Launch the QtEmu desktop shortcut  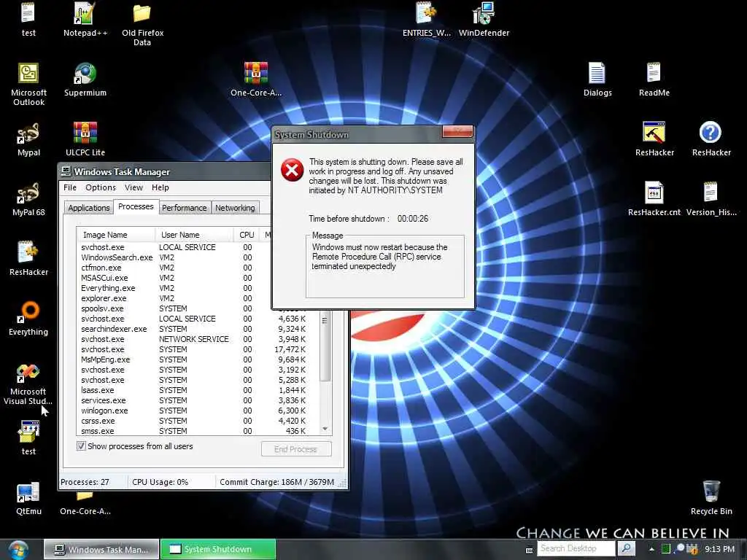click(x=28, y=498)
